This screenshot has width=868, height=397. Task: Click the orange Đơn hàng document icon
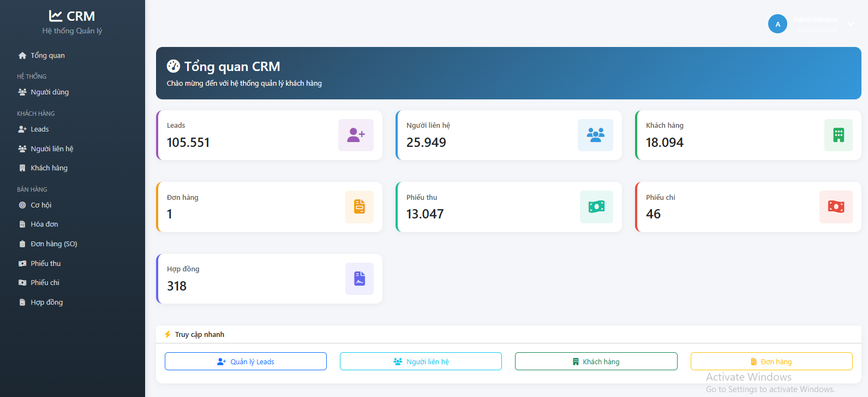click(359, 207)
